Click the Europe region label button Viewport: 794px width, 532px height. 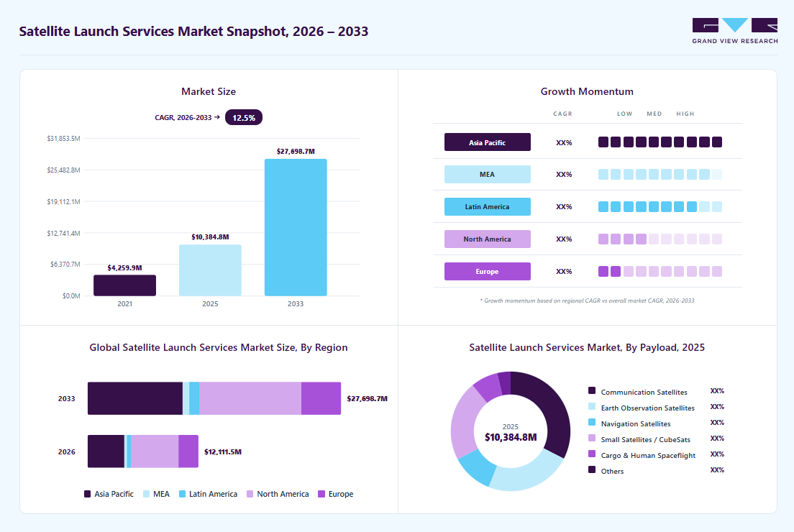pos(488,271)
